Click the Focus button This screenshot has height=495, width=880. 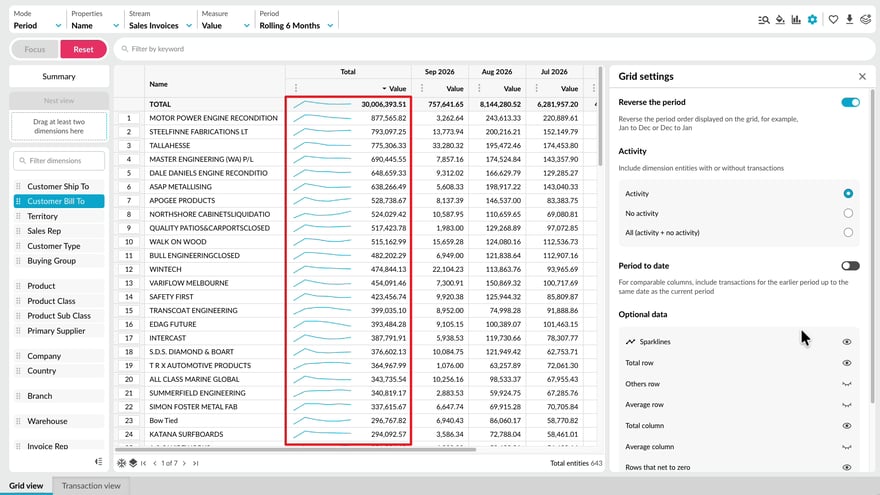(x=35, y=49)
